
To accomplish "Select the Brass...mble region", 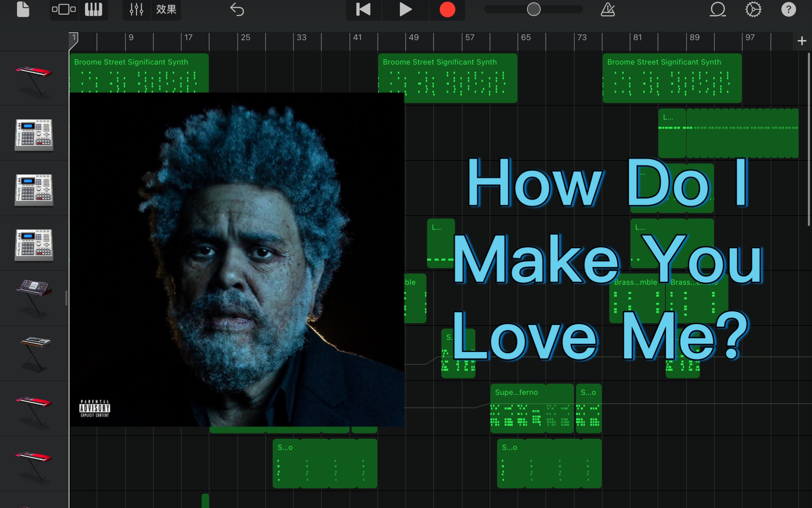I will click(637, 298).
